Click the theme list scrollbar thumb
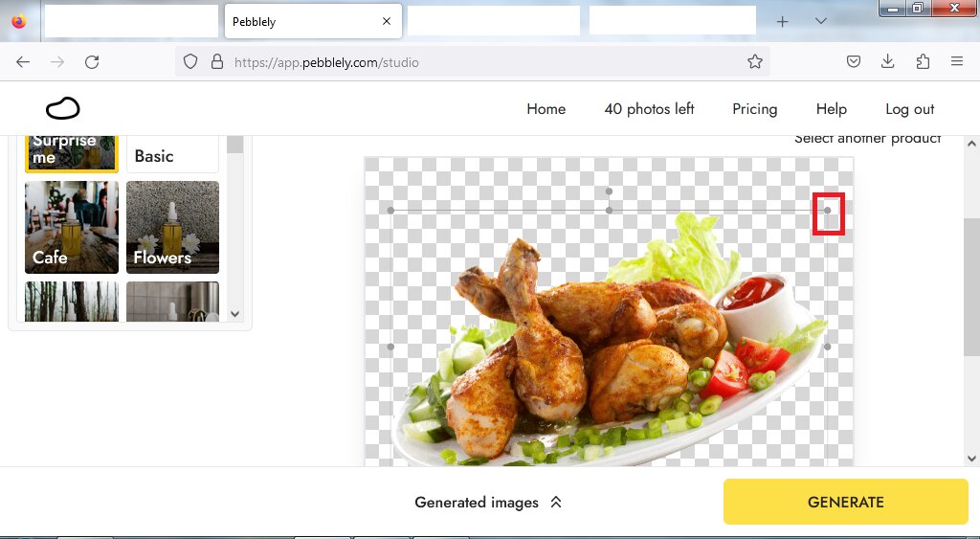This screenshot has width=980, height=539. coord(235,145)
